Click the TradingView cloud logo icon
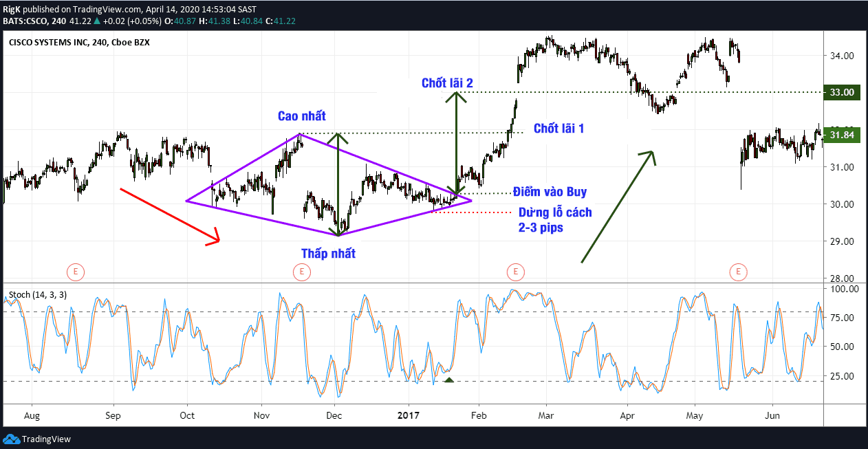Image resolution: width=868 pixels, height=449 pixels. (x=11, y=439)
